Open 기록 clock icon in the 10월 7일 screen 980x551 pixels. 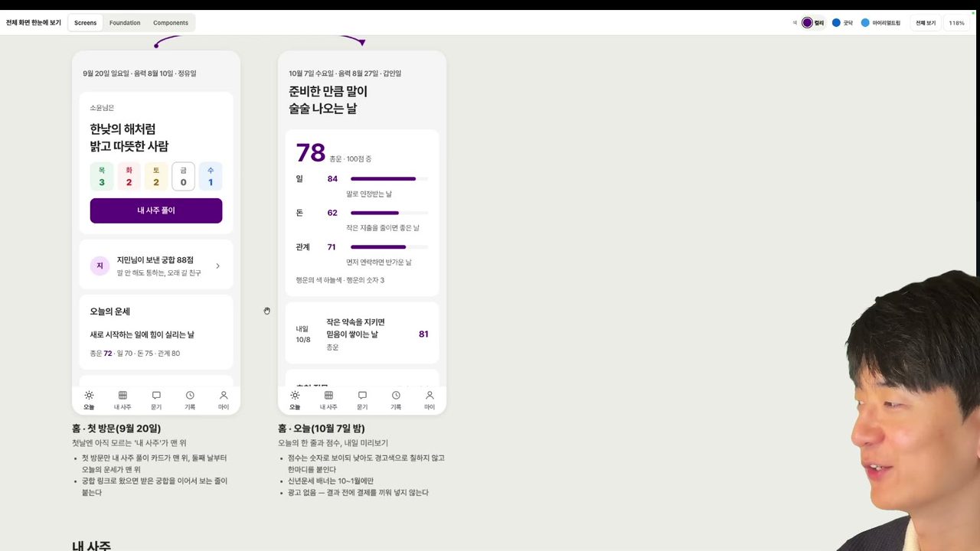tap(396, 396)
